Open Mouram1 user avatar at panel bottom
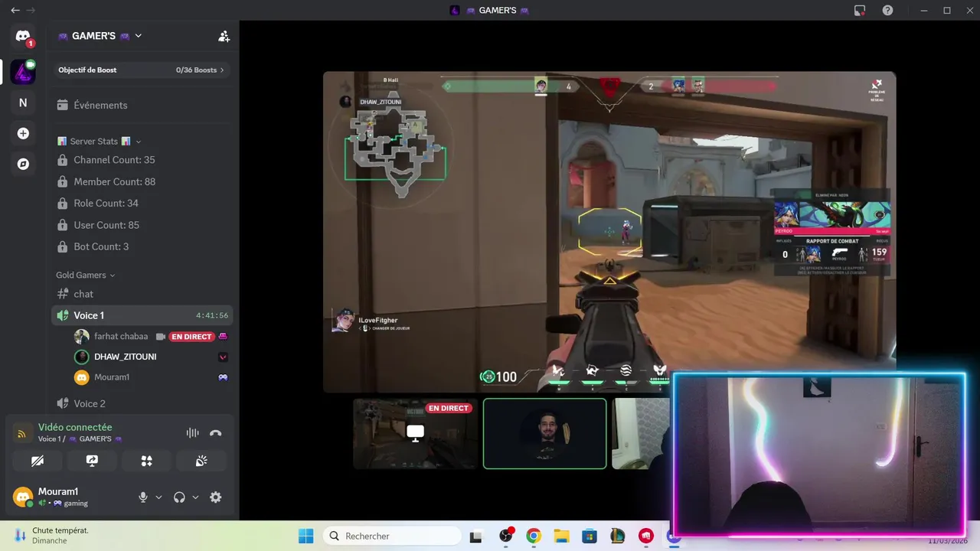Screen dimensions: 980x551 pyautogui.click(x=23, y=497)
